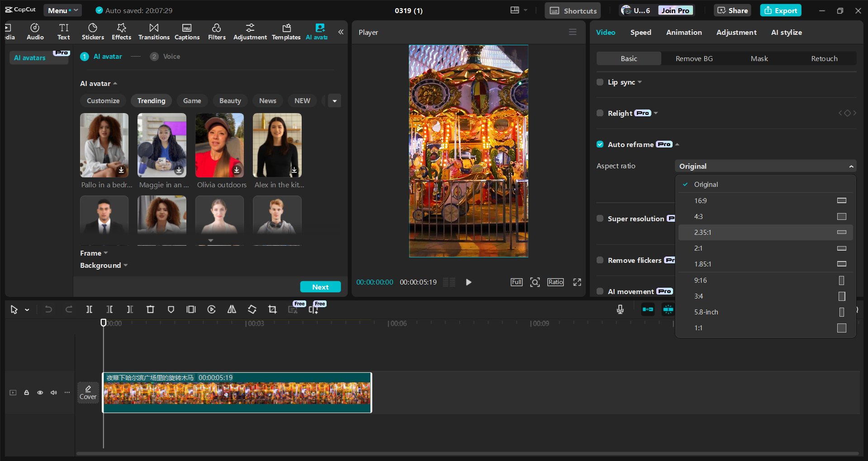Select the Delete icon in the timeline toolbar
This screenshot has height=461, width=868.
click(151, 309)
